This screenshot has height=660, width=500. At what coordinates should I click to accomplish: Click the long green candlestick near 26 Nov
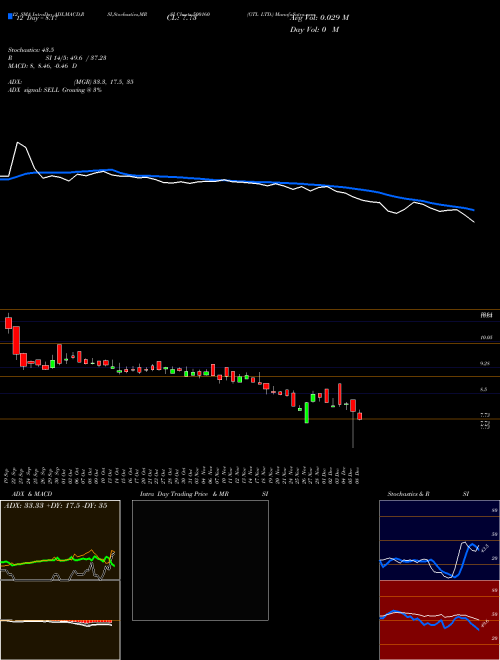[x=307, y=412]
